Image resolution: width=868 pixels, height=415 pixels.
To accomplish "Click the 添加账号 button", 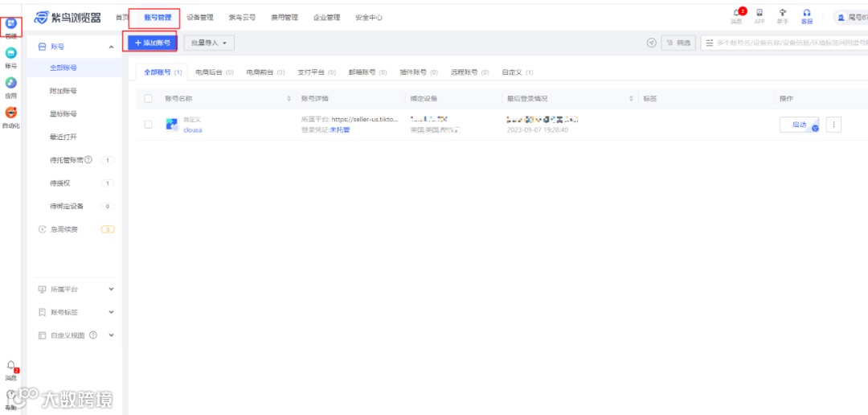I will (x=152, y=43).
